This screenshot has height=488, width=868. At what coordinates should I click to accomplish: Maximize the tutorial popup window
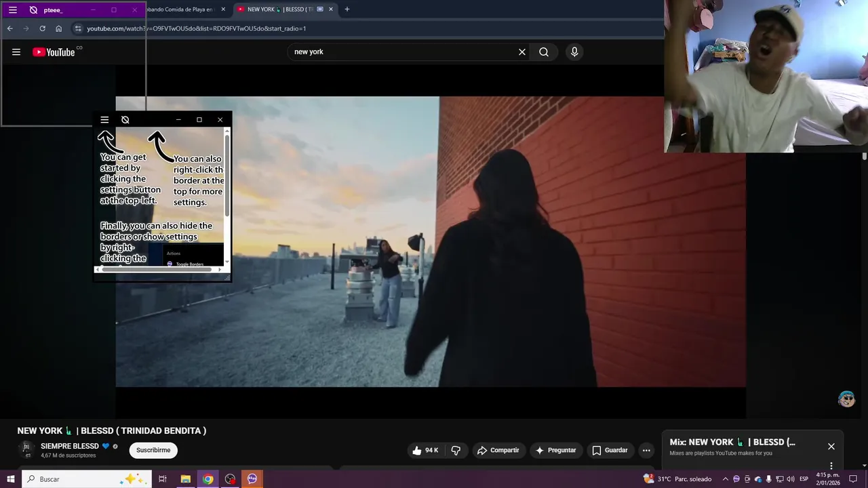(199, 120)
